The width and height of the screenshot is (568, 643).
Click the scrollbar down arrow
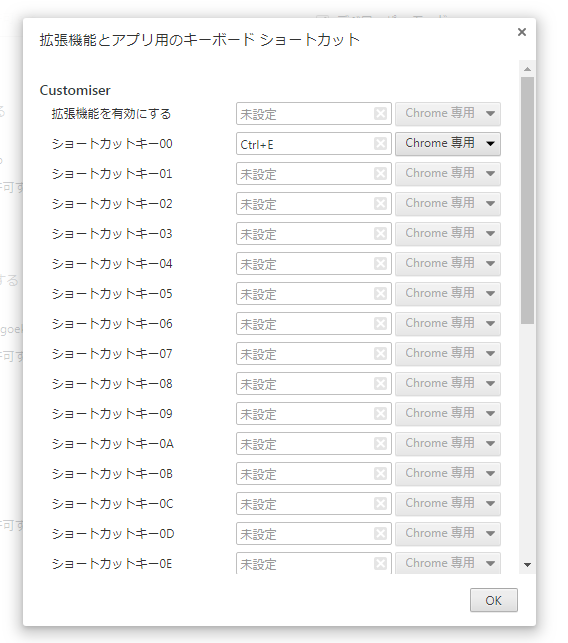click(x=527, y=565)
